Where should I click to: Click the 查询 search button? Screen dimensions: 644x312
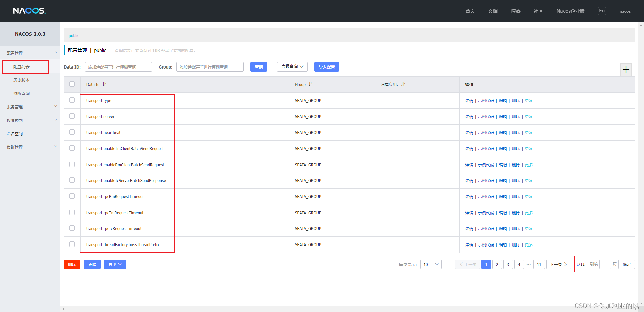pos(259,67)
